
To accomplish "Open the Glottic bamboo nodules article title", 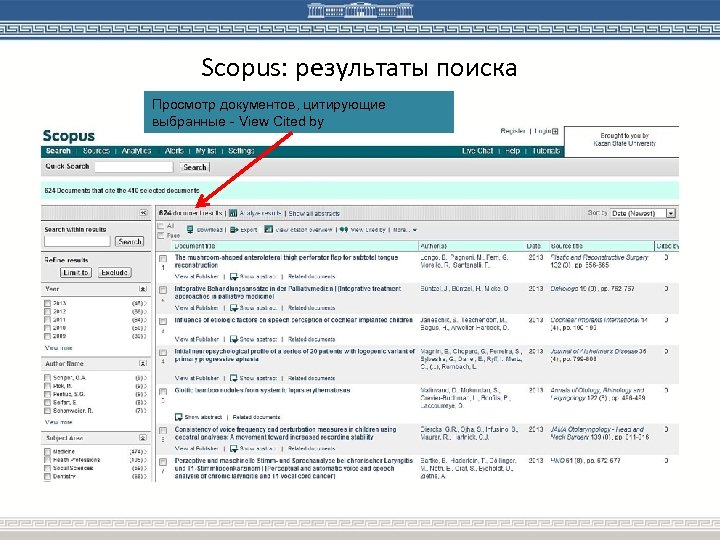I will coord(262,390).
